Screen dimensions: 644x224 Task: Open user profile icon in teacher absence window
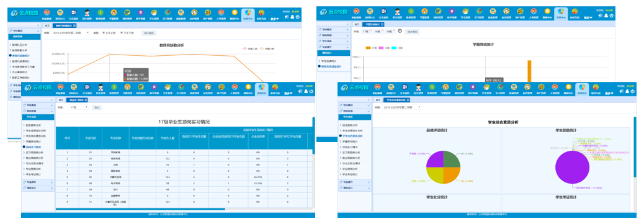292,16
